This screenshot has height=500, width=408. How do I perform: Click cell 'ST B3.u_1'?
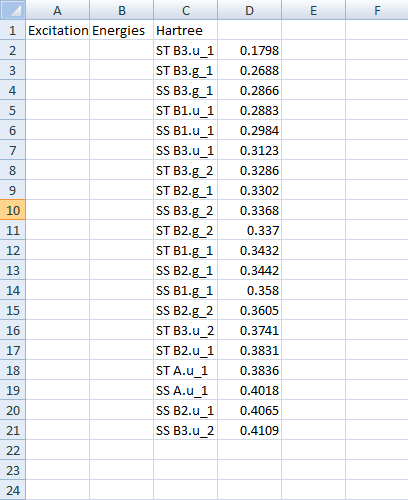point(185,50)
